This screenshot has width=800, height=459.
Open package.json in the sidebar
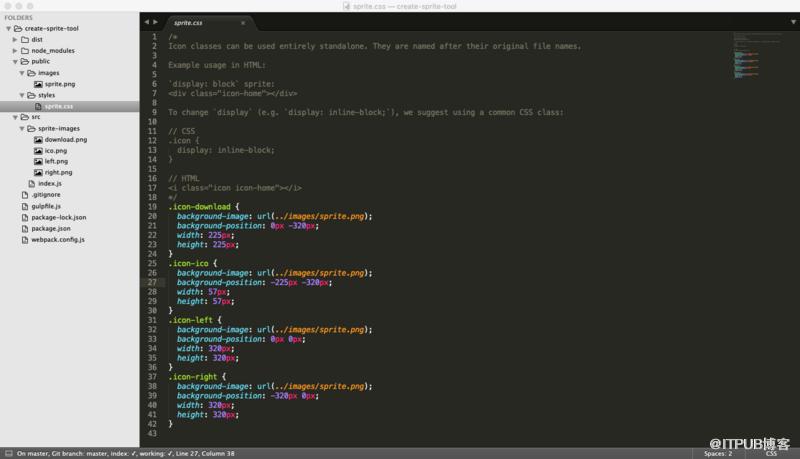coord(51,229)
